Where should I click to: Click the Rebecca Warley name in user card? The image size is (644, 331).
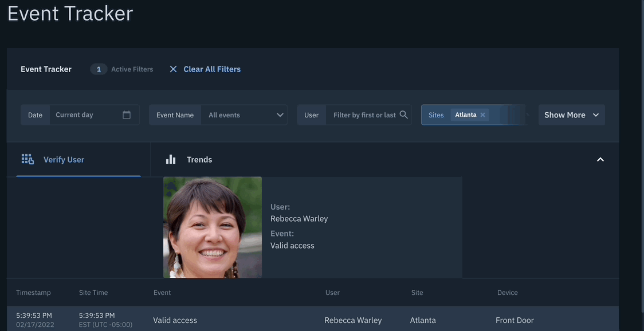tap(299, 219)
